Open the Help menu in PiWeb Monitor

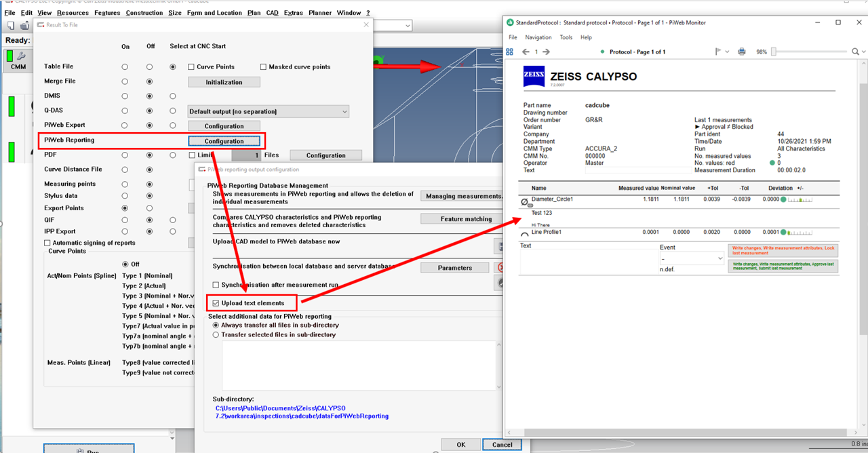(x=586, y=37)
